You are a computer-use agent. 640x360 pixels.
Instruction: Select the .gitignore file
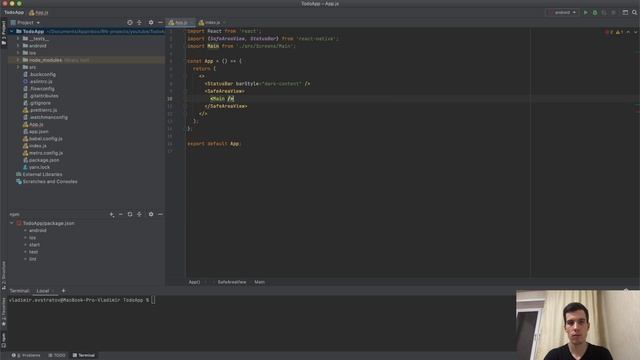point(40,103)
